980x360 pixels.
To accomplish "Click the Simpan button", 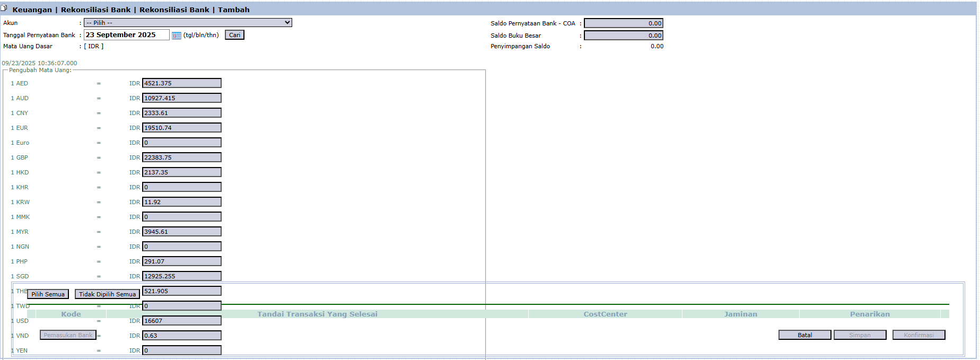I will [x=860, y=335].
